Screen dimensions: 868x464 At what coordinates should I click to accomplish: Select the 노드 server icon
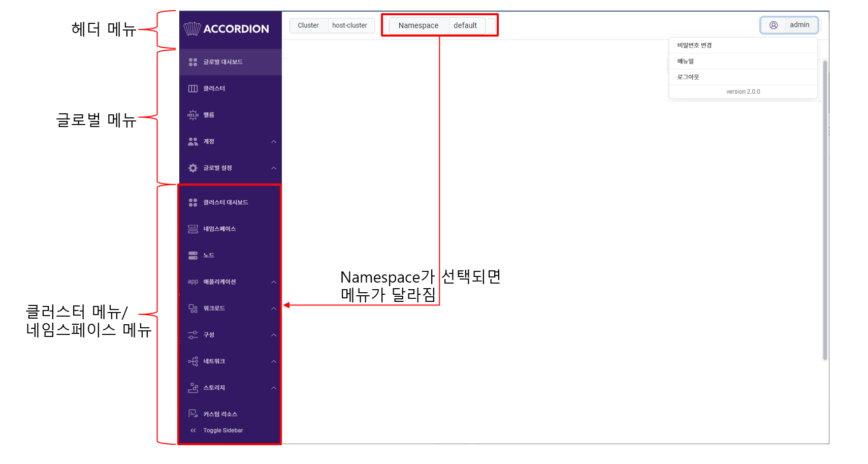coord(193,255)
